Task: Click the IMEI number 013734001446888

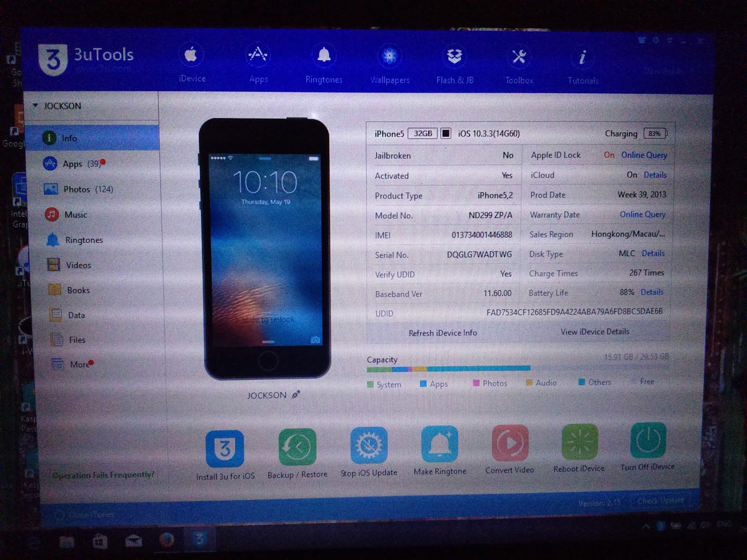Action: tap(481, 235)
